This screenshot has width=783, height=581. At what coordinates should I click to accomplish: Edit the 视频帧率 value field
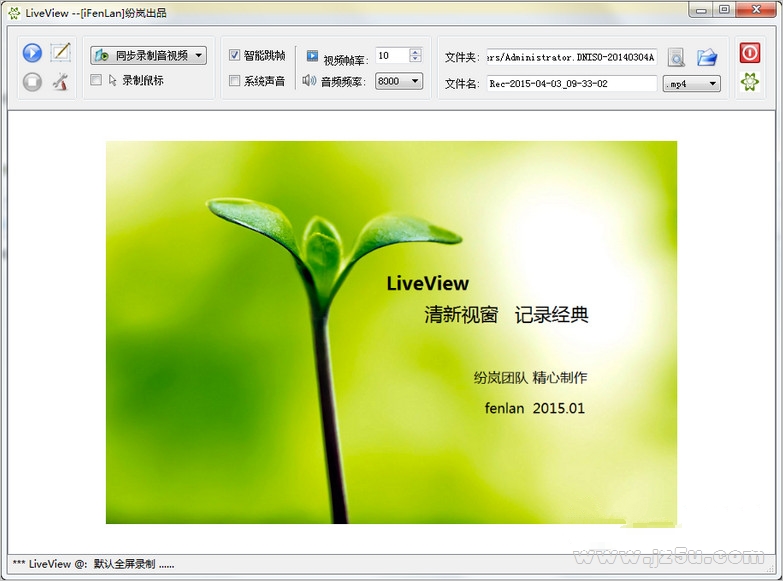pos(392,55)
